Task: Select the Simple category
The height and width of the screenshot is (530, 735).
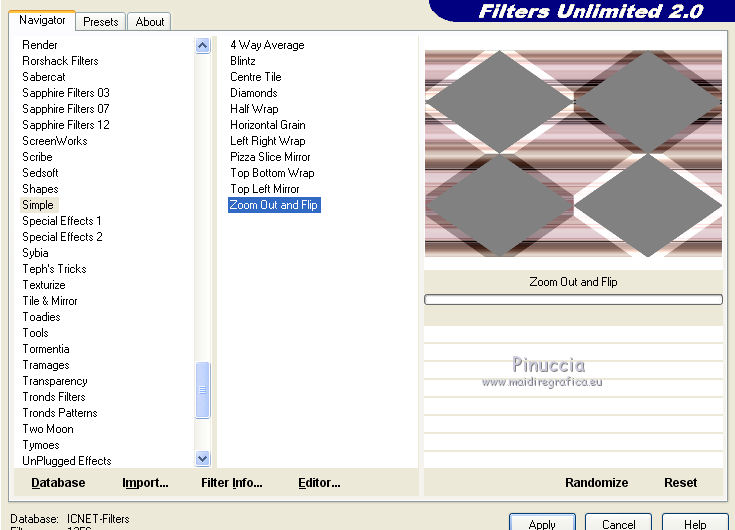Action: click(38, 205)
